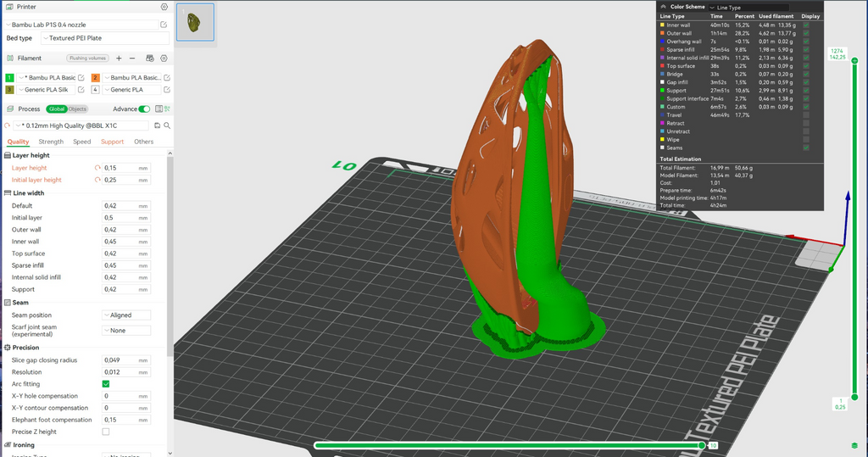Click horizontal move slider handle
This screenshot has height=457, width=868.
coord(702,445)
